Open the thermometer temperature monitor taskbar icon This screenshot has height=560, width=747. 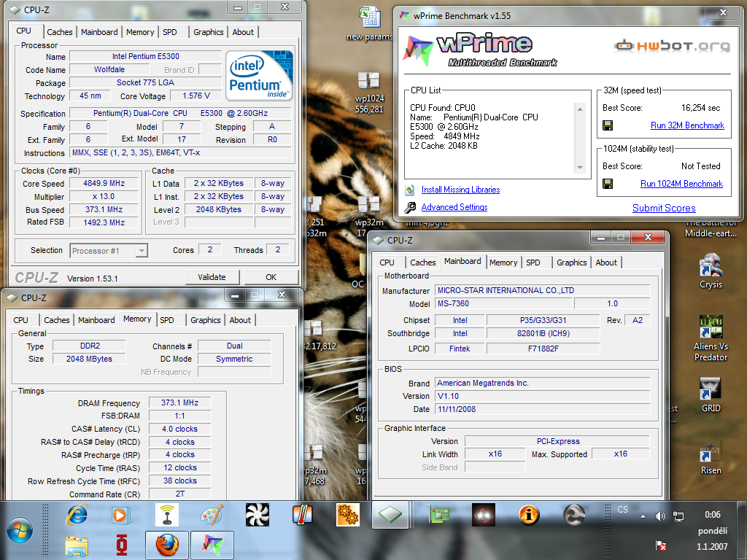point(302,516)
